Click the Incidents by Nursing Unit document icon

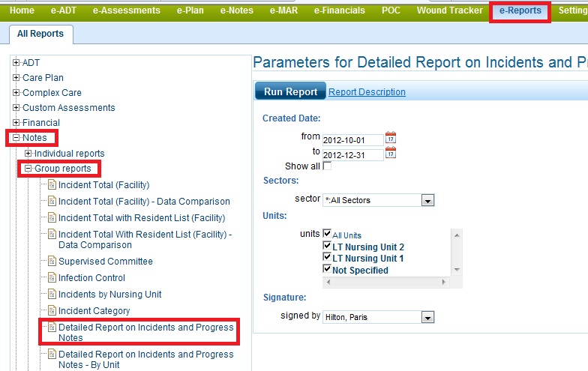click(x=52, y=294)
